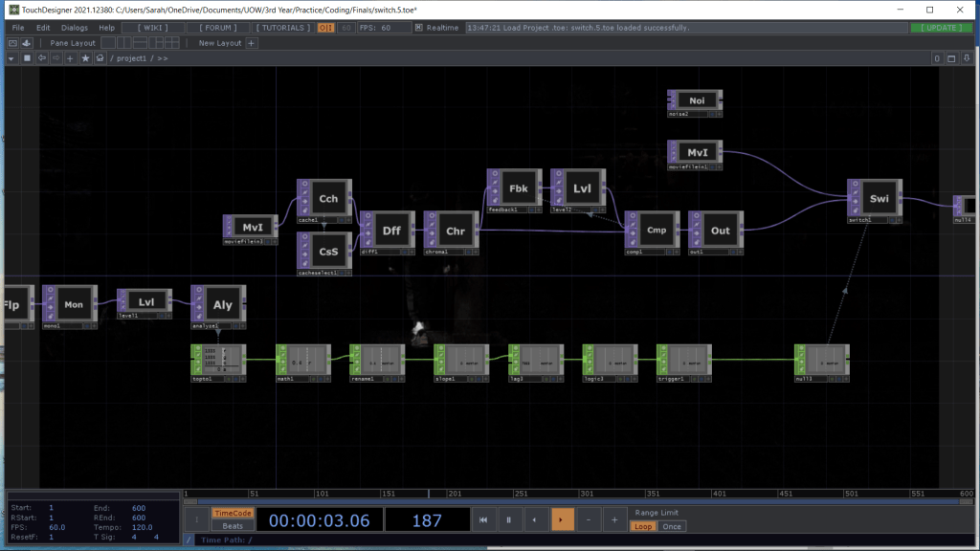Open the TUTORIALS link
980x551 pixels.
click(x=284, y=28)
